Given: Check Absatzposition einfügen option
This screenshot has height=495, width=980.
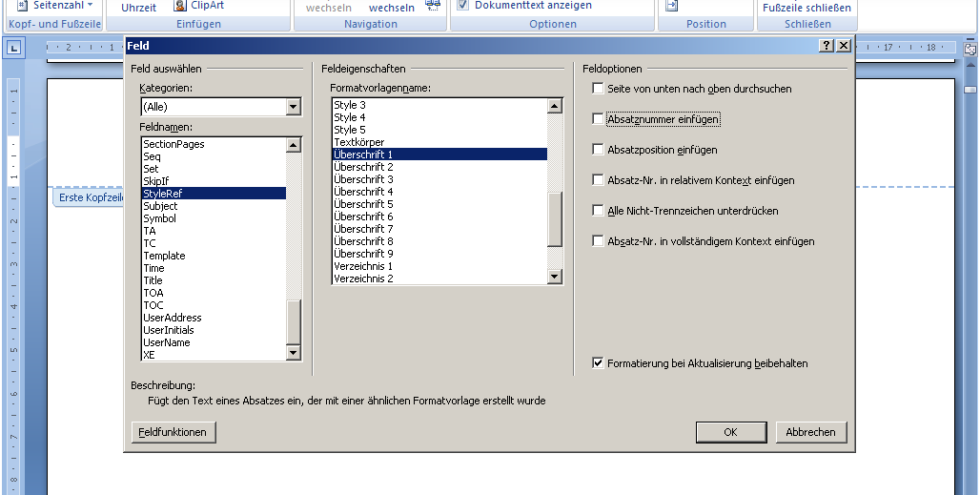Looking at the screenshot, I should tap(598, 150).
